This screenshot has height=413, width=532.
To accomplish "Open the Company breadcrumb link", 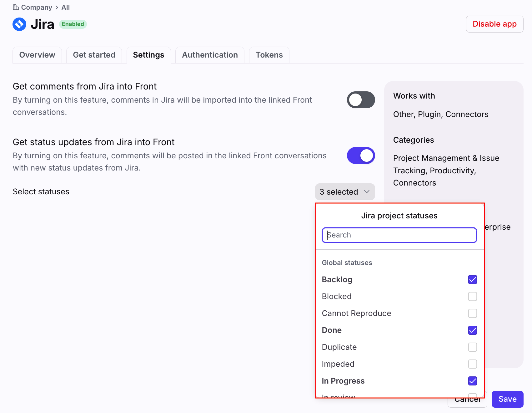I will click(x=37, y=7).
